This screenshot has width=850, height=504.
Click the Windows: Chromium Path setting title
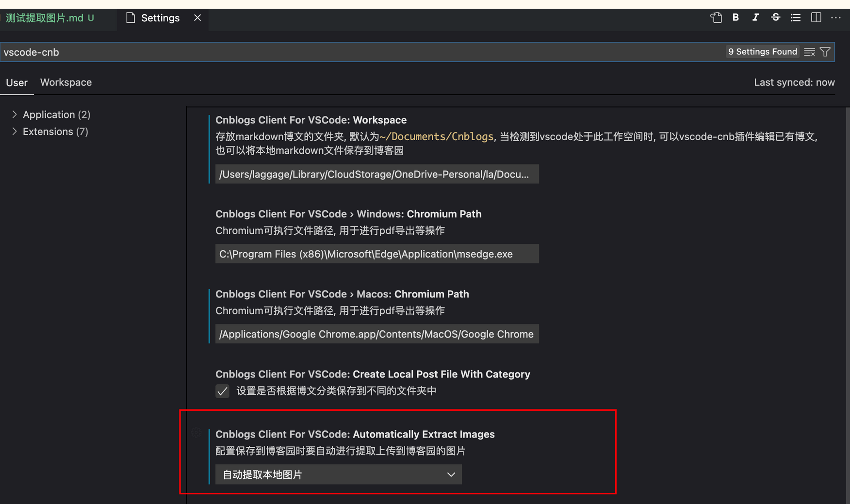[348, 214]
